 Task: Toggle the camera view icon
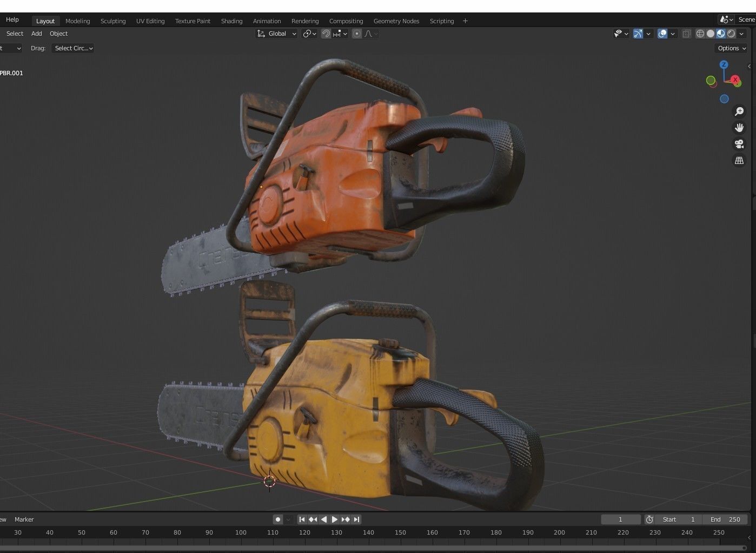coord(739,144)
